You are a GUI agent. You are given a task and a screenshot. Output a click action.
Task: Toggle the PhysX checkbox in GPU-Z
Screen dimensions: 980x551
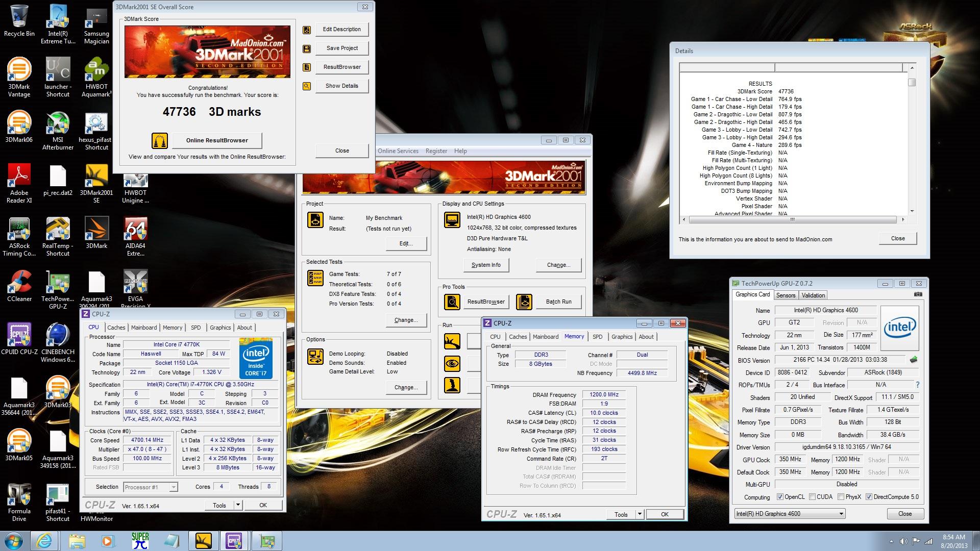(x=841, y=497)
